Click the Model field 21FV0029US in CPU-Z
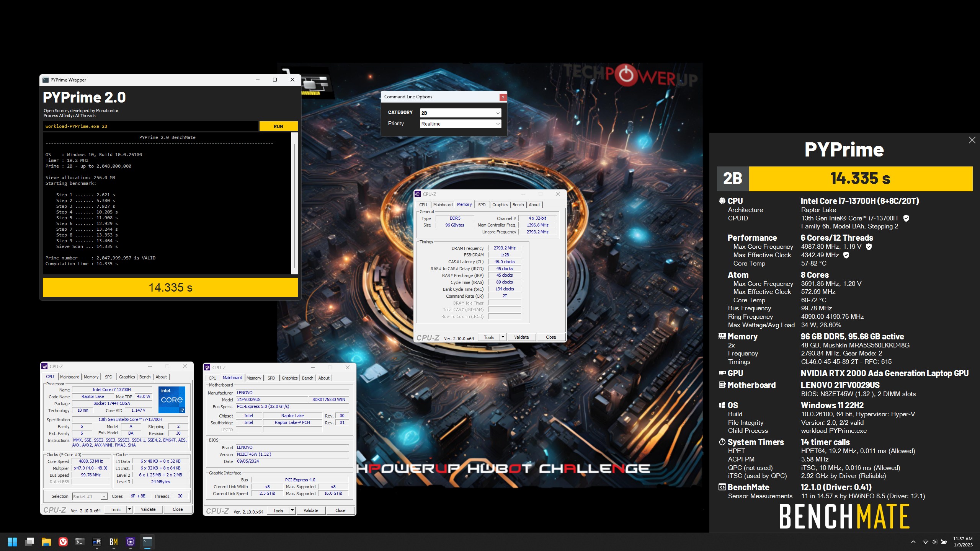Screen dimensions: 980x551 (x=271, y=399)
